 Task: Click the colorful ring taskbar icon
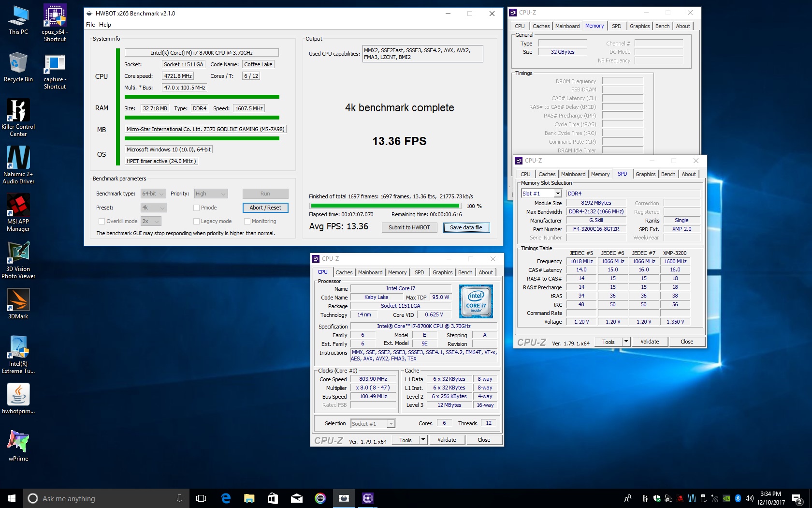click(320, 498)
